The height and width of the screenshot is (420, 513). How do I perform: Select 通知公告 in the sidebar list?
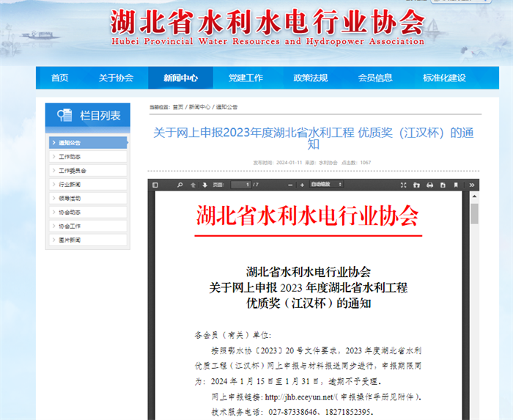88,143
